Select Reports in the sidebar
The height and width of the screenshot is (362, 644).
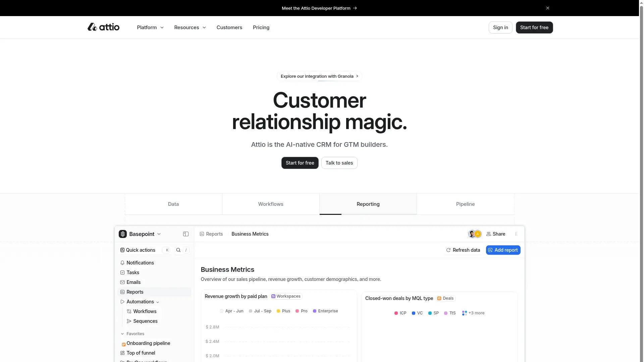[x=135, y=292]
